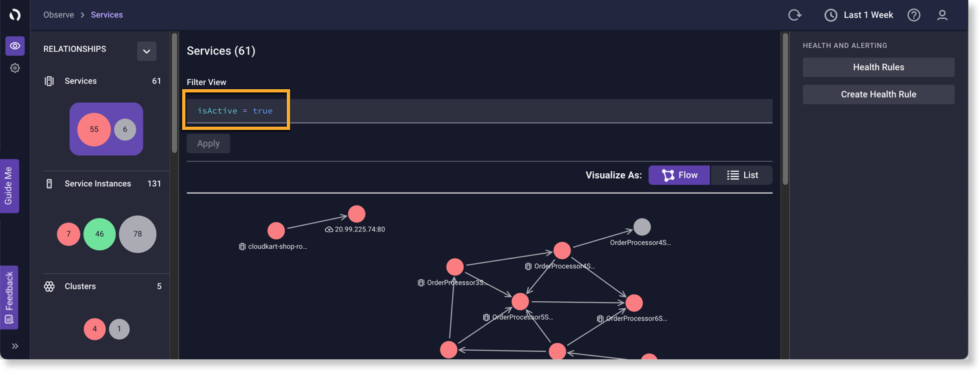This screenshot has width=980, height=371.
Task: Click the Services entity icon in Relationships
Action: click(x=49, y=81)
